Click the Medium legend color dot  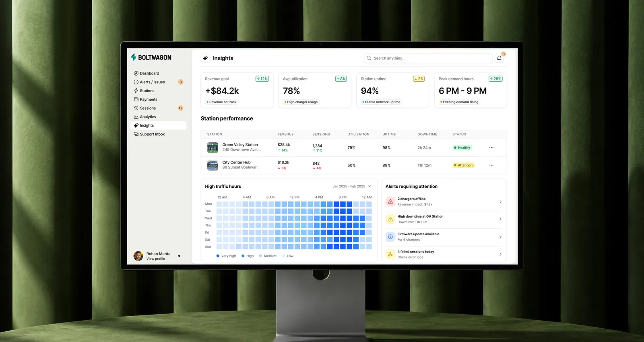[260, 256]
